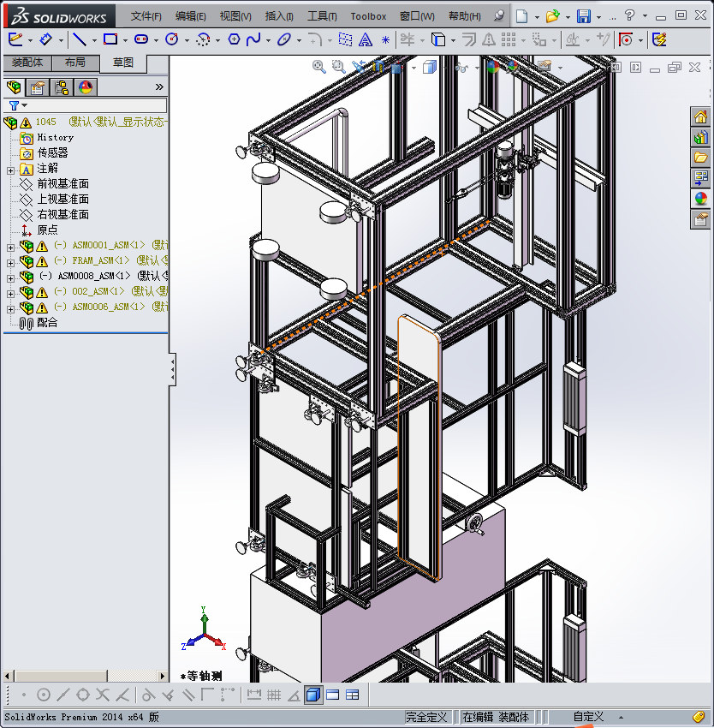Viewport: 714px width, 728px height.
Task: Open Appearances tab in task pane
Action: 700,199
